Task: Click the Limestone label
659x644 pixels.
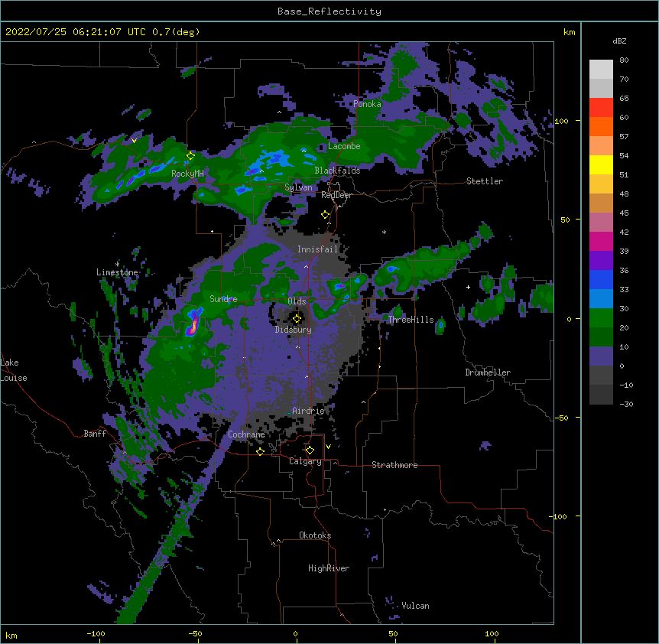Action: pos(117,272)
